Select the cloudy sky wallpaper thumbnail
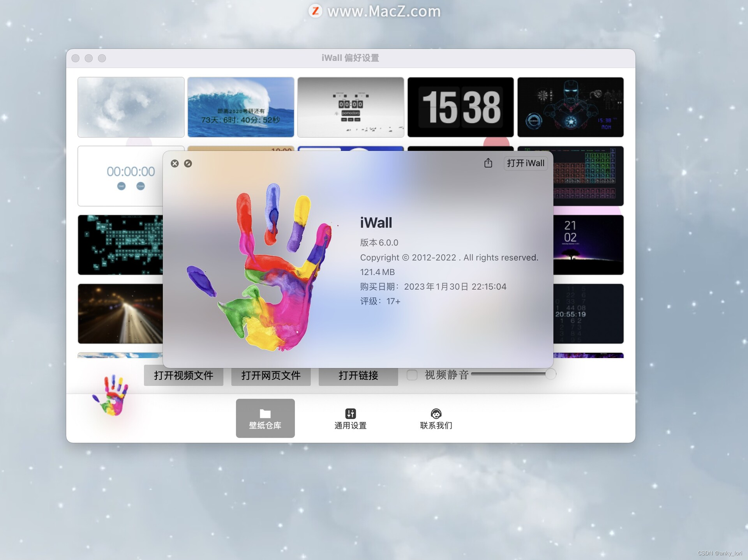 click(131, 107)
